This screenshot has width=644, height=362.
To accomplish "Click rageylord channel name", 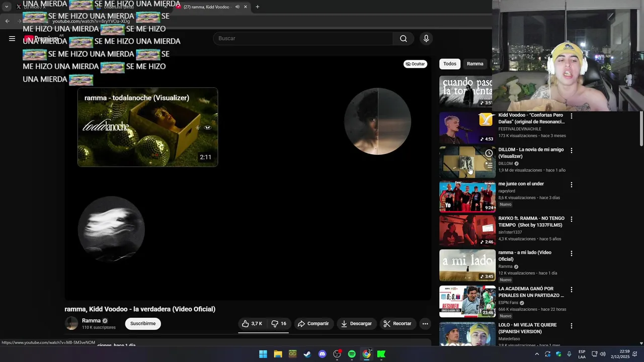I will (x=507, y=191).
